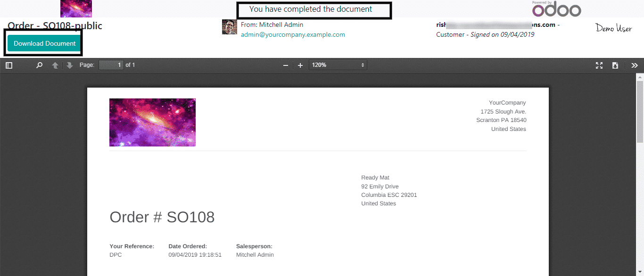Zoom out with the minus icon
The width and height of the screenshot is (644, 276).
(285, 65)
